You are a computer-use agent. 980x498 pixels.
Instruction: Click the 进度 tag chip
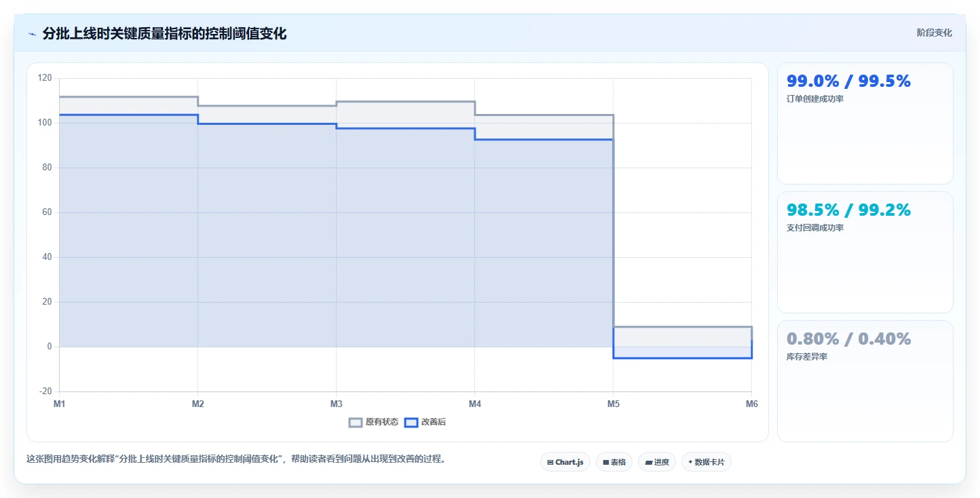pyautogui.click(x=657, y=462)
